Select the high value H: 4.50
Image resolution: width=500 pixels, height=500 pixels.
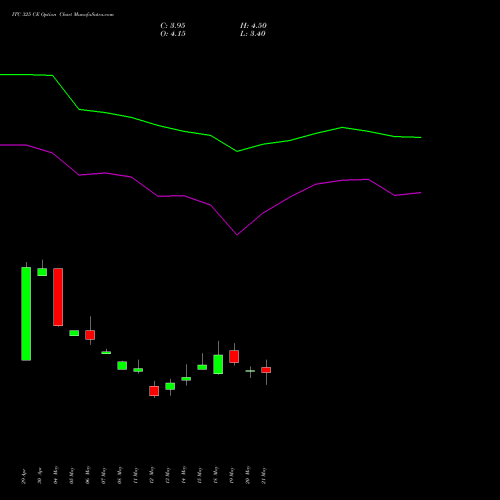tap(253, 26)
